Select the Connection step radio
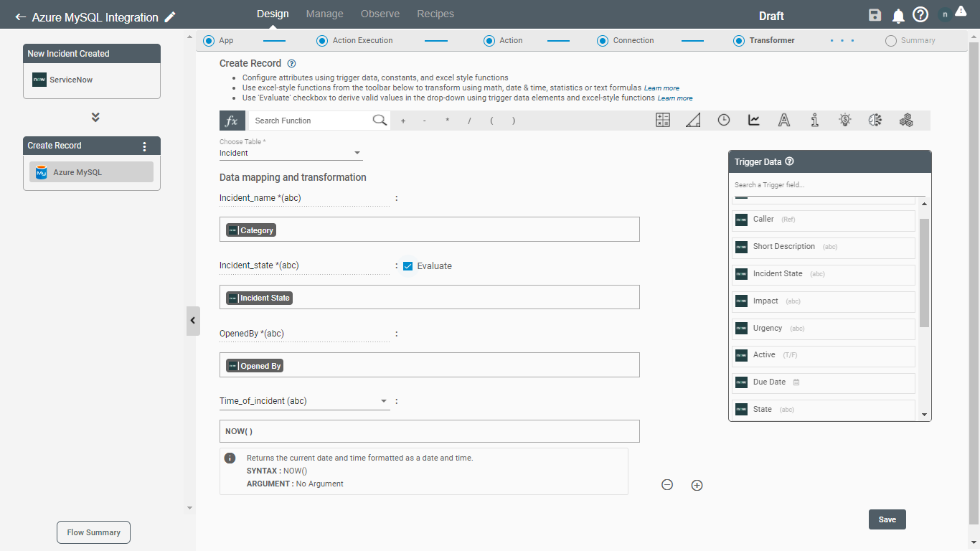Viewport: 980px width, 551px height. pos(603,41)
